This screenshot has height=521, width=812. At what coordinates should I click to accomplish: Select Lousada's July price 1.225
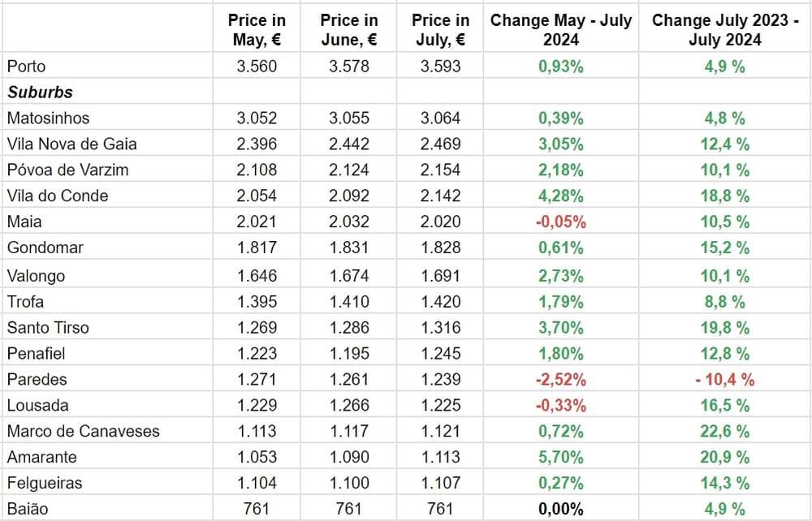coord(440,405)
